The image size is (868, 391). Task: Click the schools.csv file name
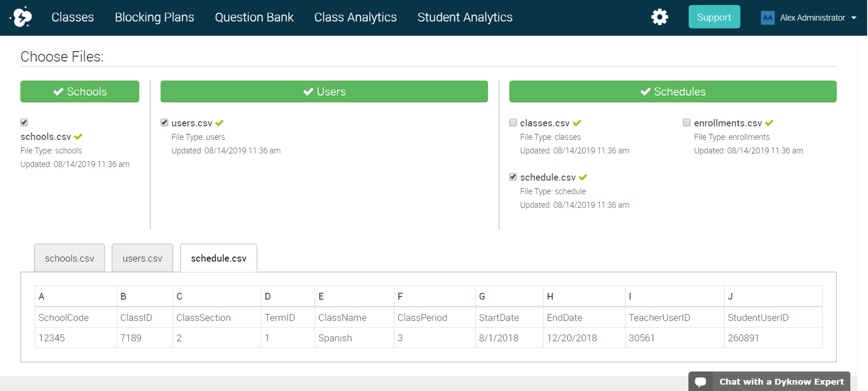[x=46, y=136]
